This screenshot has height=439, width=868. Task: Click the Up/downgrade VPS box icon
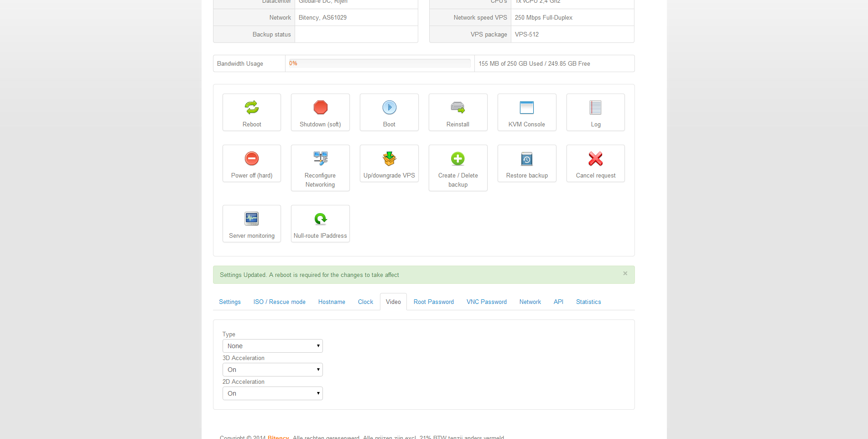389,159
